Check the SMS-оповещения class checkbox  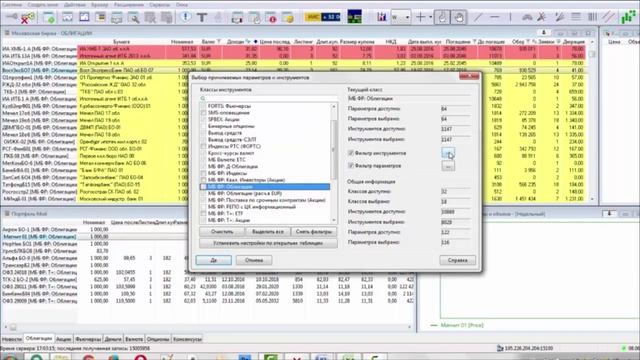tap(203, 113)
